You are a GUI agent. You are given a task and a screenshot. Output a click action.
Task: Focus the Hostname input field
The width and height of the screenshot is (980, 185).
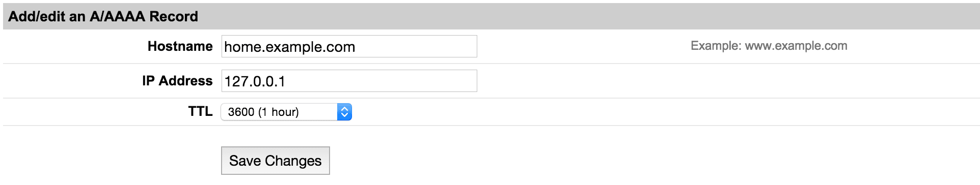point(349,46)
